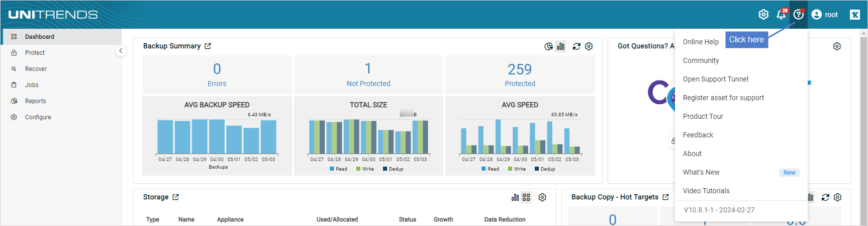Switch Backup Summary to bar chart view
Image resolution: width=868 pixels, height=226 pixels.
coord(561,46)
